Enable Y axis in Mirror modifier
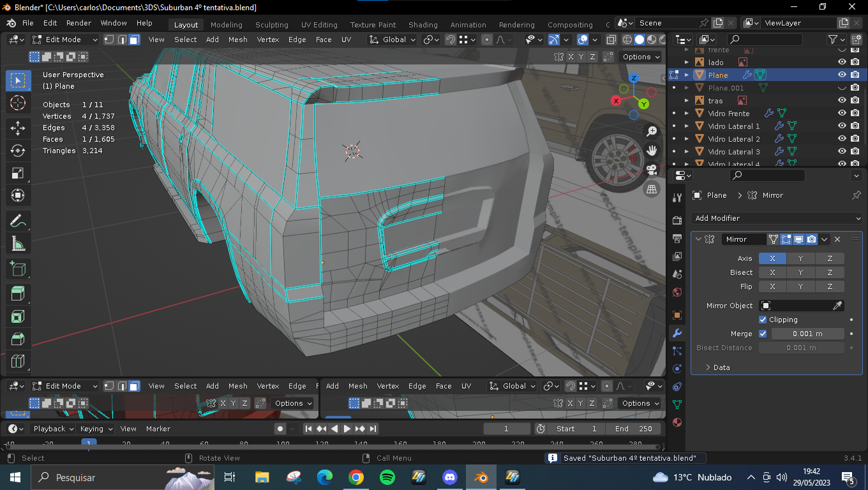The width and height of the screenshot is (868, 490). pos(801,258)
